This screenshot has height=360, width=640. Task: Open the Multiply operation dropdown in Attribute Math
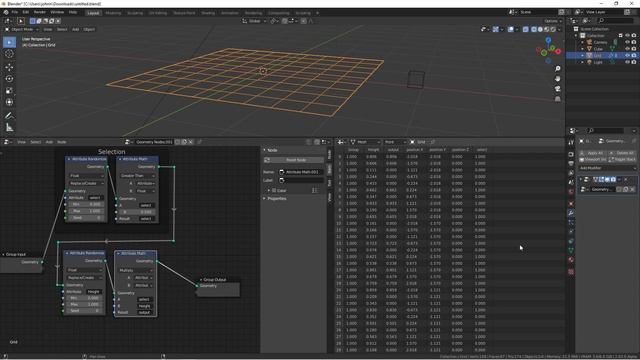pyautogui.click(x=136, y=270)
